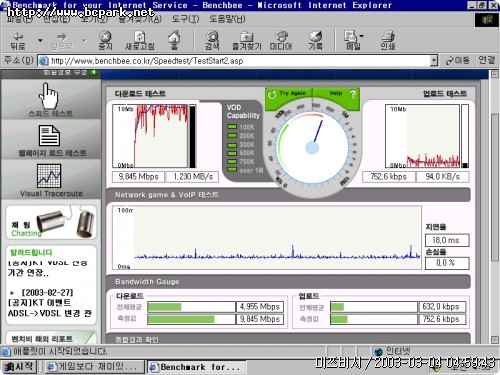The image size is (500, 375).
Task: Open the webpage load test (웹페이지 로드 테스트) icon
Action: coord(51,140)
